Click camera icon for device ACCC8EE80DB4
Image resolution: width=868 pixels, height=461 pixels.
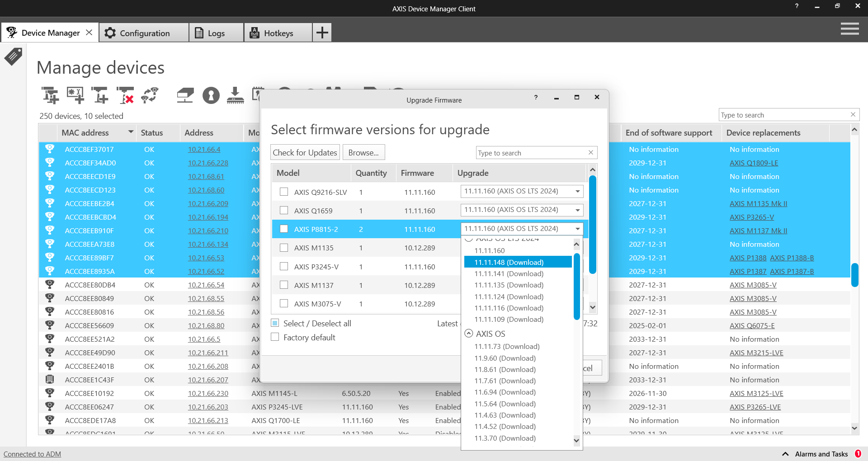pos(50,284)
